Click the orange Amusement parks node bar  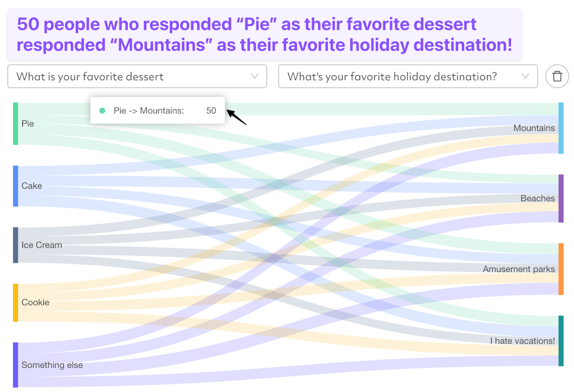pyautogui.click(x=561, y=269)
